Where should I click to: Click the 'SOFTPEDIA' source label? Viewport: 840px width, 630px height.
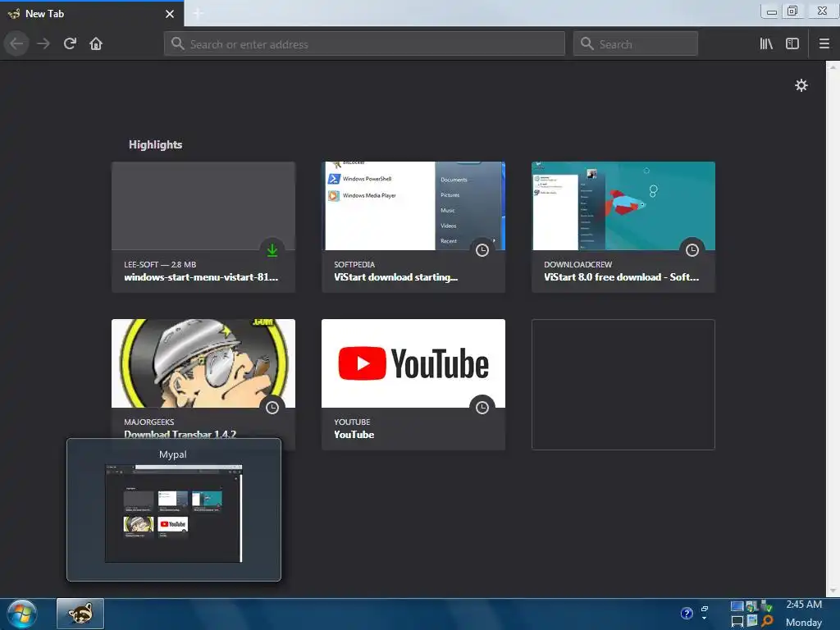coord(354,264)
